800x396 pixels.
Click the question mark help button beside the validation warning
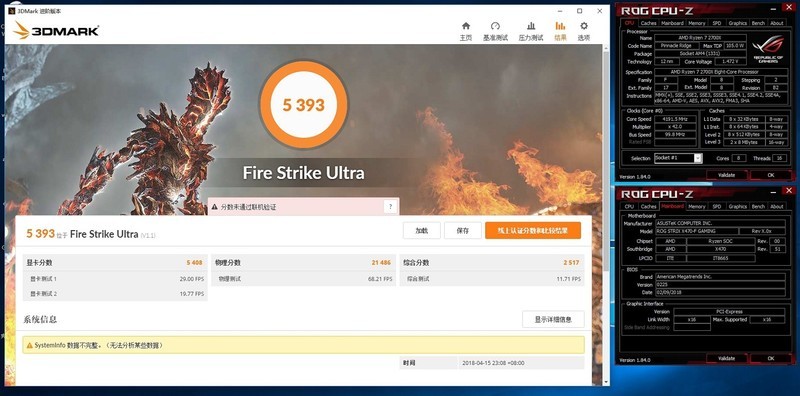pyautogui.click(x=390, y=207)
